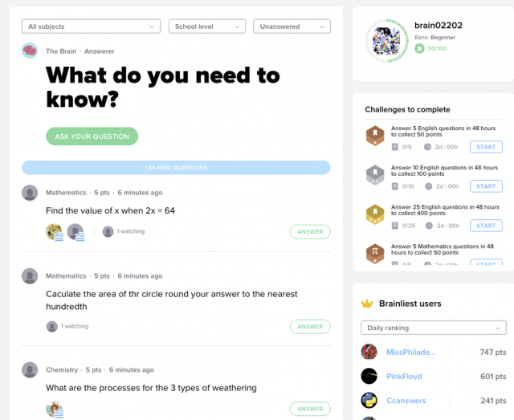This screenshot has height=420, width=514.
Task: Expand the All subjects dropdown
Action: tap(91, 27)
